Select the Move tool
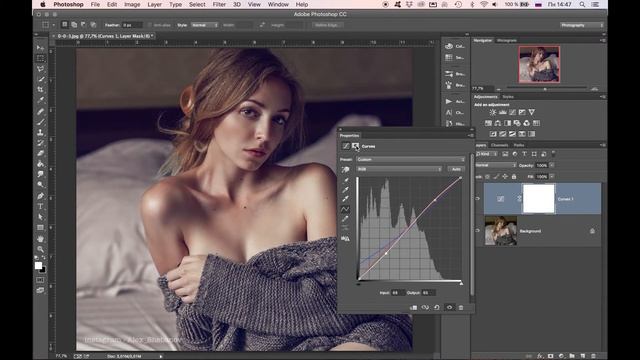This screenshot has width=640, height=360. pyautogui.click(x=40, y=48)
